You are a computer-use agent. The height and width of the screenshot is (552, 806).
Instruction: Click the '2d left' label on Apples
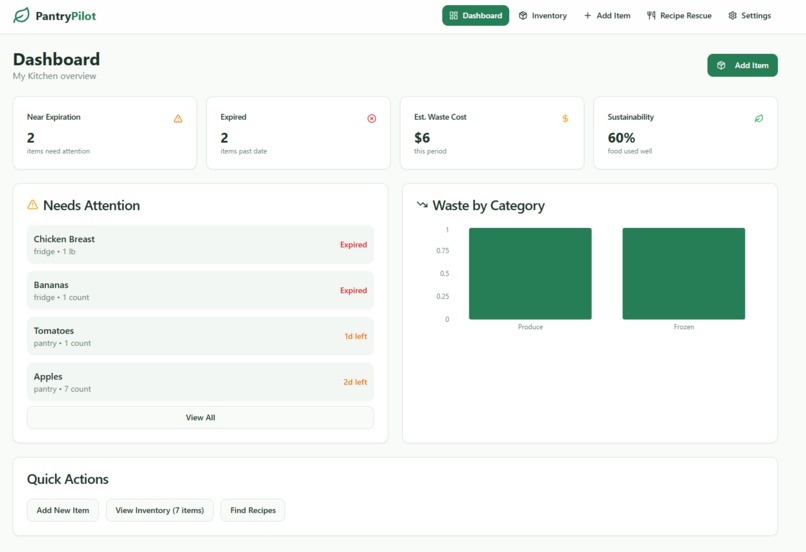pos(355,382)
